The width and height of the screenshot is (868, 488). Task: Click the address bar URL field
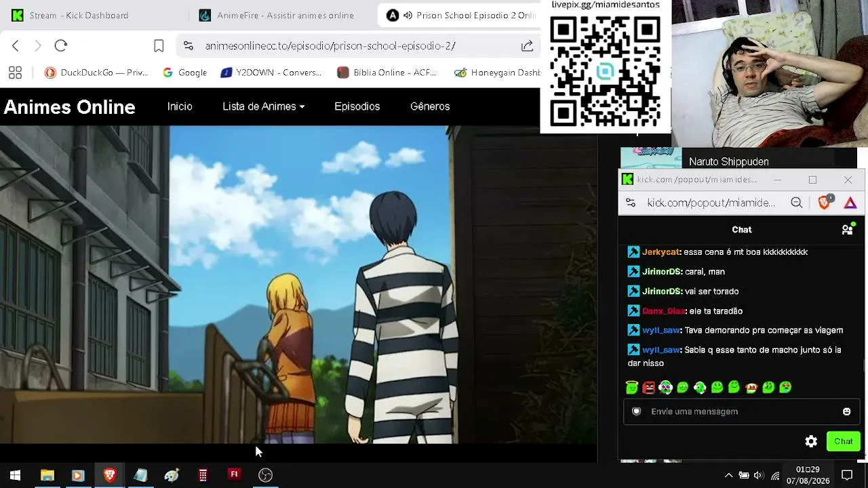pyautogui.click(x=330, y=45)
